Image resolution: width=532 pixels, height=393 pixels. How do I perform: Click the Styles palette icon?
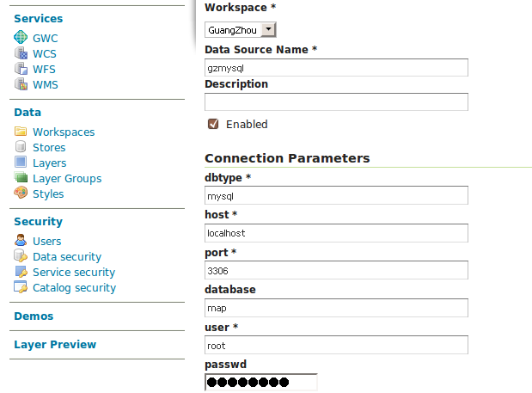[21, 194]
